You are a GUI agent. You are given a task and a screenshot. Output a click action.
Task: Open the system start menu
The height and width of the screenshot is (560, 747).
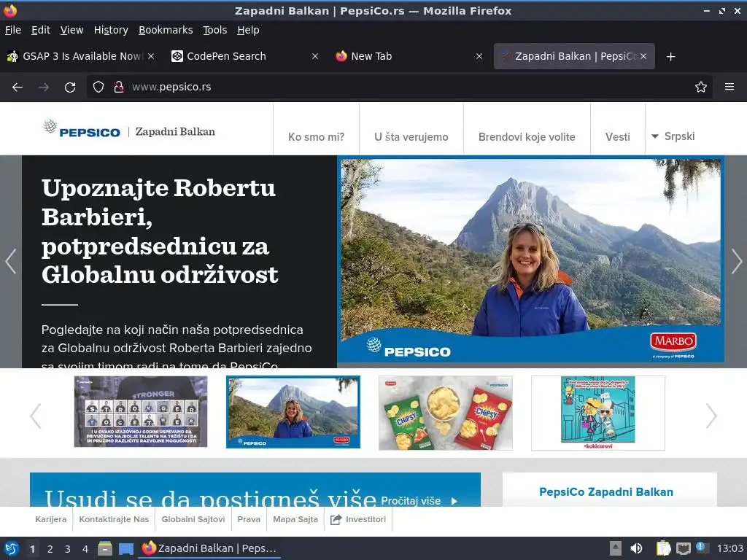(x=11, y=548)
